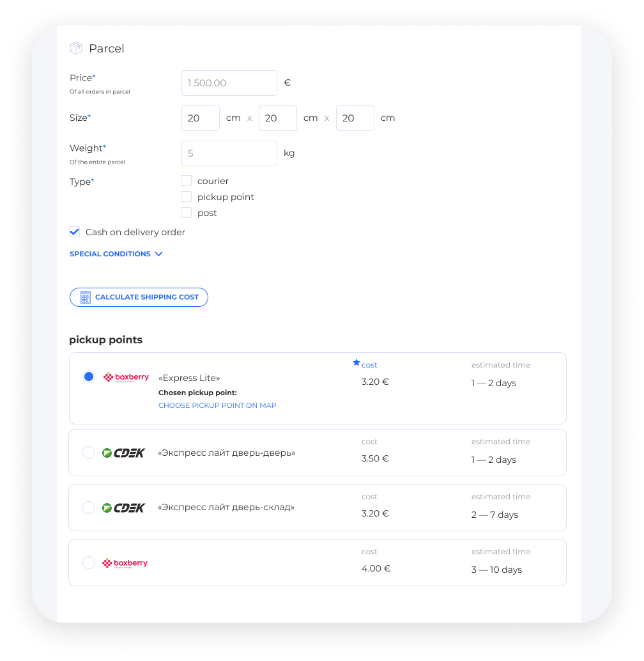Click the calculator icon in shipping button
This screenshot has width=644, height=661.
[x=85, y=297]
